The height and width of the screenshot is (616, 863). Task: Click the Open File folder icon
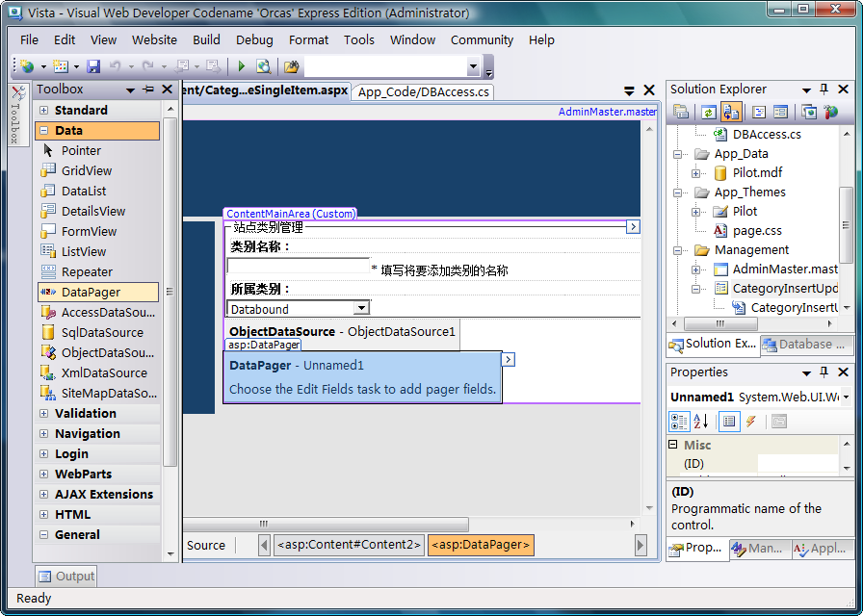click(x=291, y=67)
